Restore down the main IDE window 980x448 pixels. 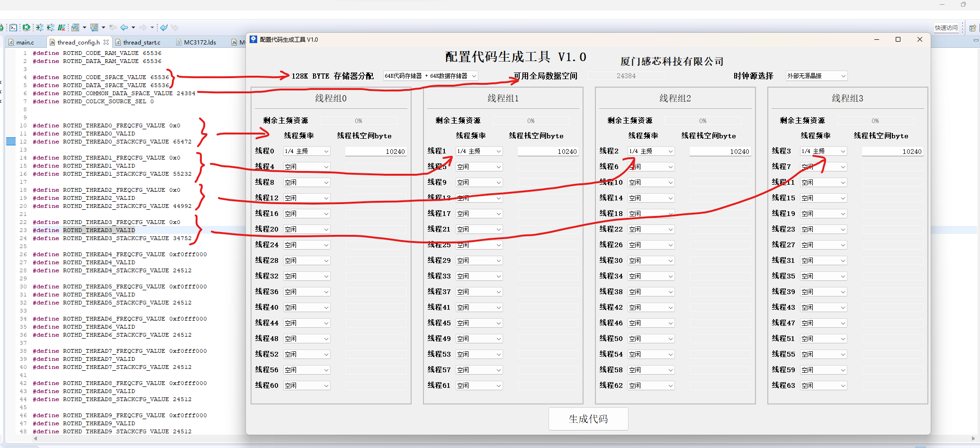(x=963, y=4)
